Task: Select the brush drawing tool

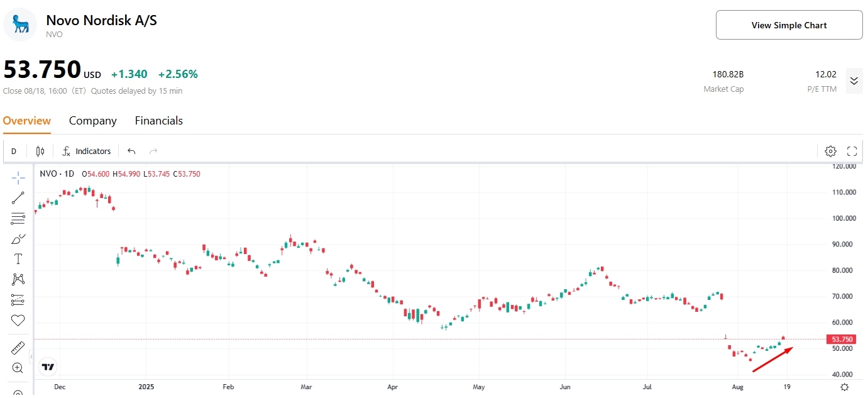Action: point(18,239)
